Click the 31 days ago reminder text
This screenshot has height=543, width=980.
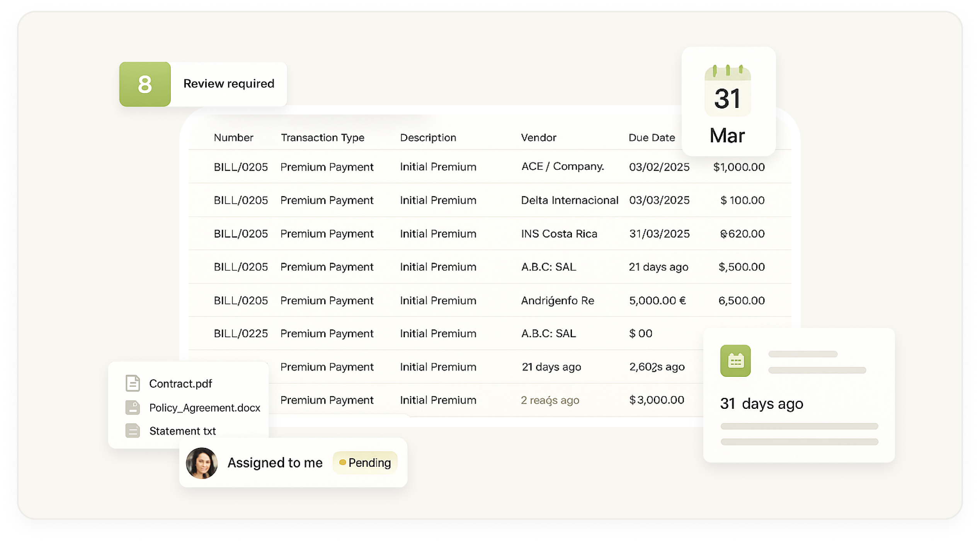(x=761, y=403)
